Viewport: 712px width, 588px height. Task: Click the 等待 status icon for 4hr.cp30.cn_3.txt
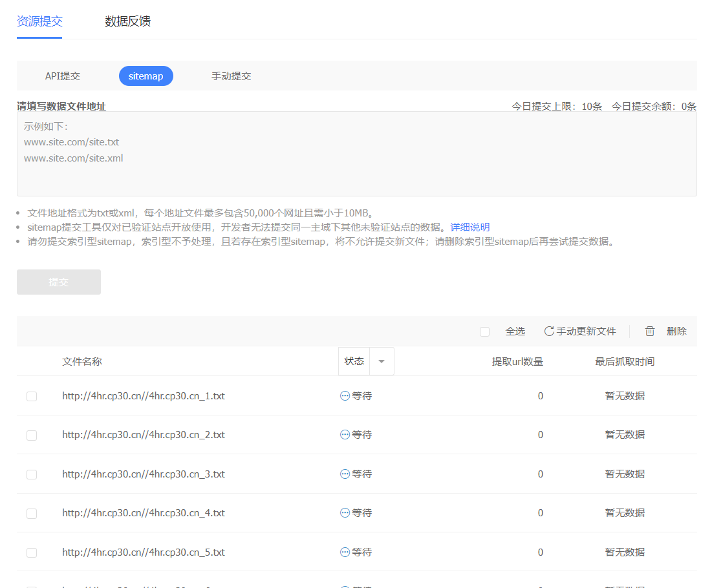344,474
